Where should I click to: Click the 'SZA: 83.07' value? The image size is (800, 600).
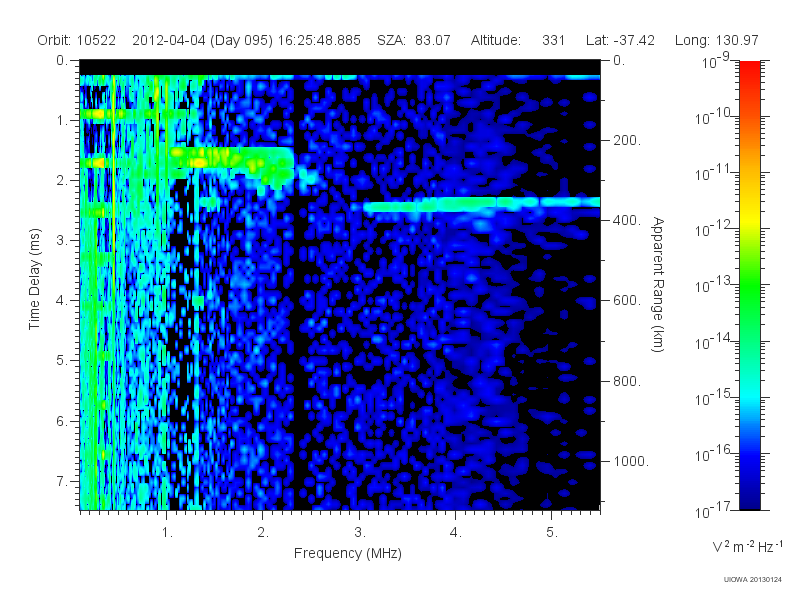[x=414, y=40]
